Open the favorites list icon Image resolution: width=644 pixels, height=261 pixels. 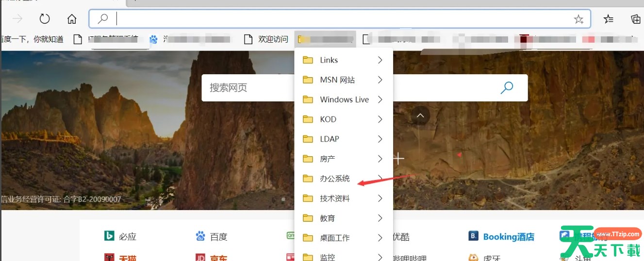point(608,19)
